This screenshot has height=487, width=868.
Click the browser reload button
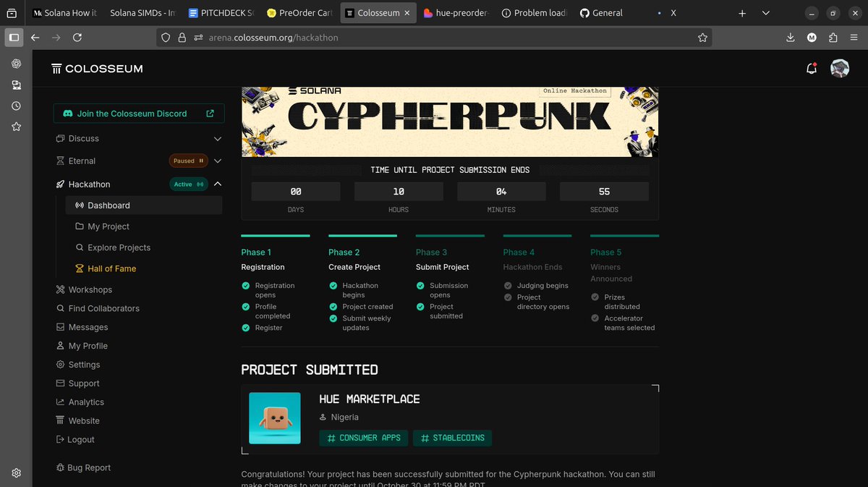click(x=77, y=37)
